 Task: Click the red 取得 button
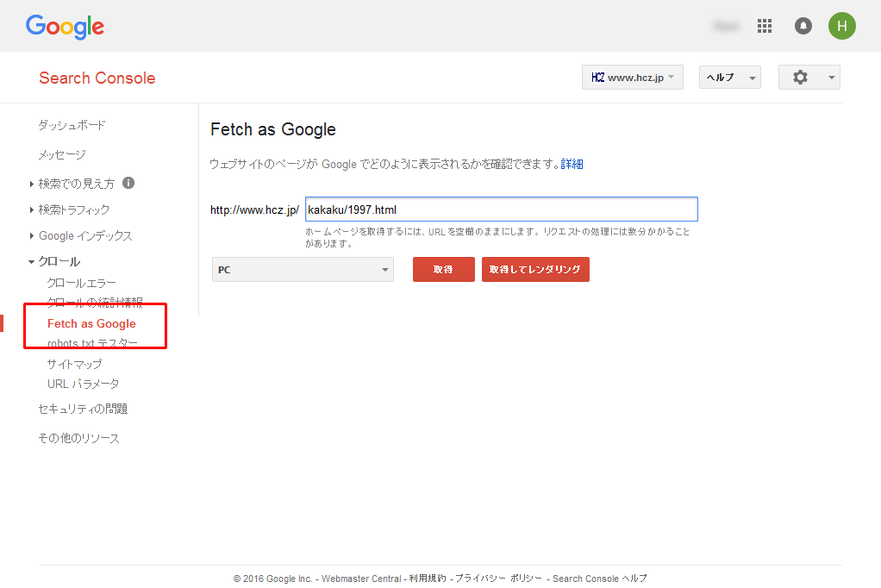tap(443, 269)
